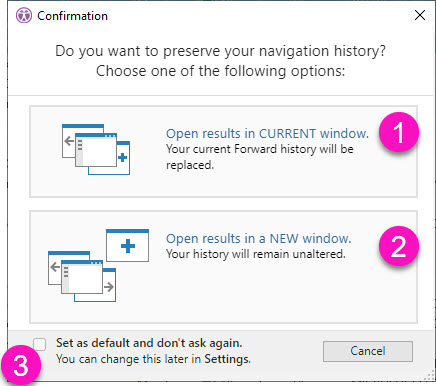Select Open results in a NEW window link
Viewport: 436px width, 386px height.
(259, 239)
